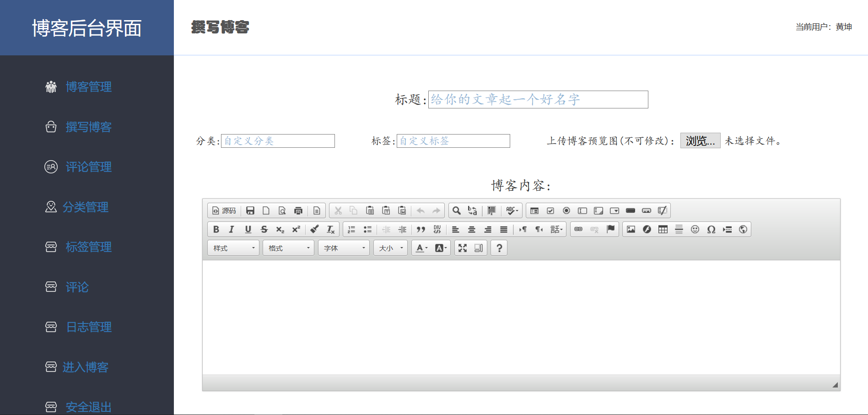Switch to source code view with 源码
Screen dimensions: 868x415
click(x=224, y=210)
